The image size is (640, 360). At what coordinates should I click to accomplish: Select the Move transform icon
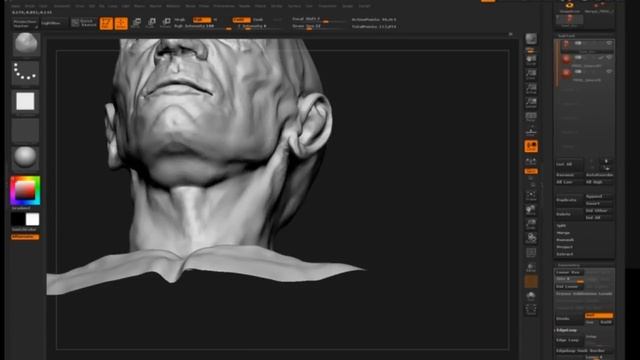point(136,23)
